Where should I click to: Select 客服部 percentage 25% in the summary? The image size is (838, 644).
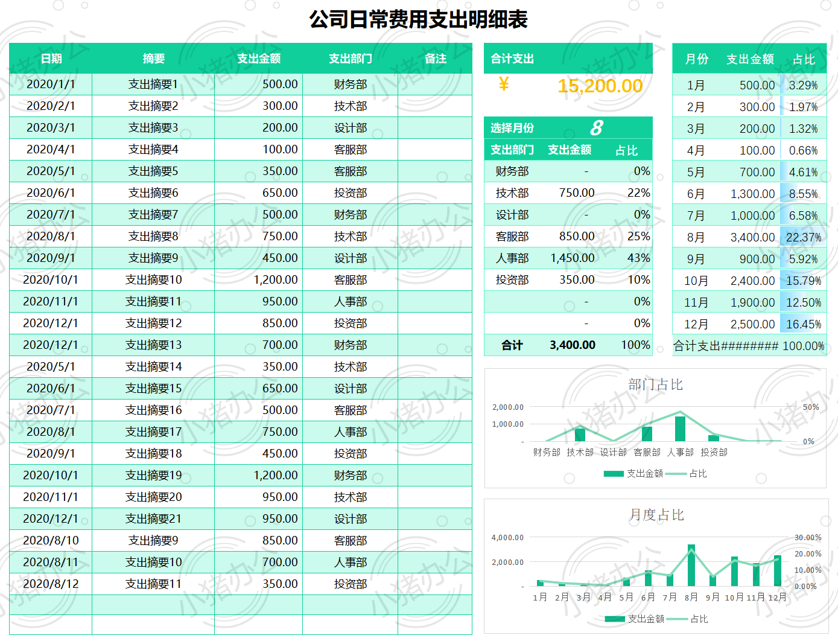tap(639, 236)
